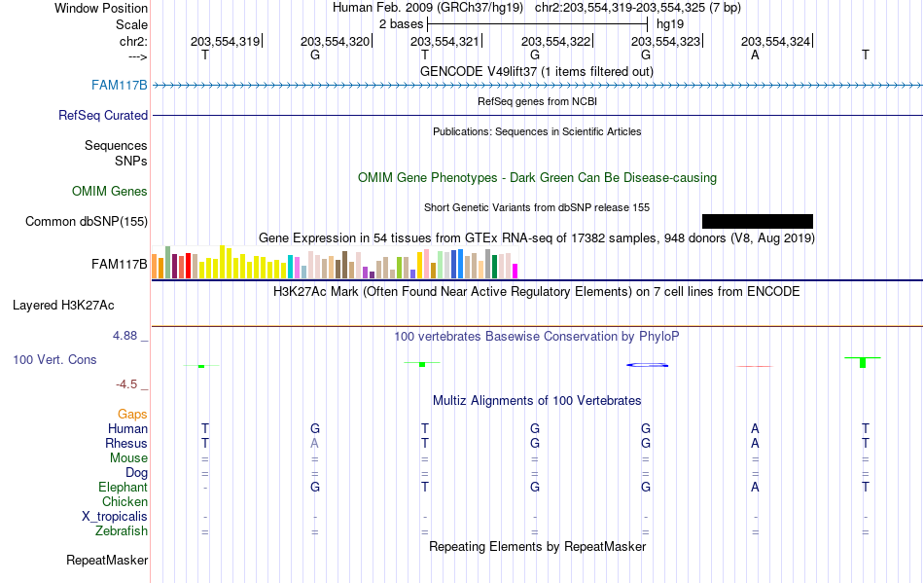
Task: Open Gene Expression in 54 tissues title
Action: point(537,238)
